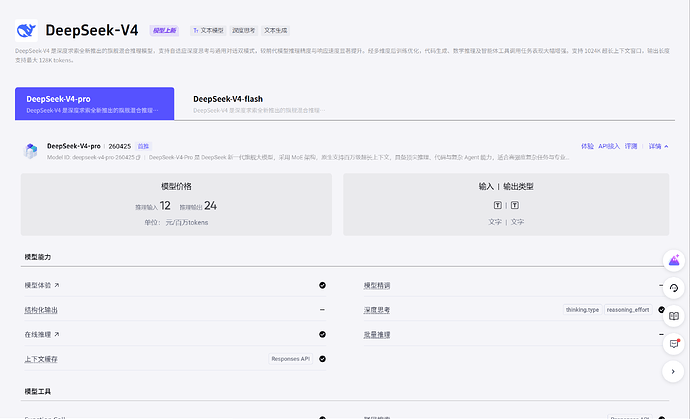690x419 pixels.
Task: Click the output price value 24
Action: pos(210,206)
